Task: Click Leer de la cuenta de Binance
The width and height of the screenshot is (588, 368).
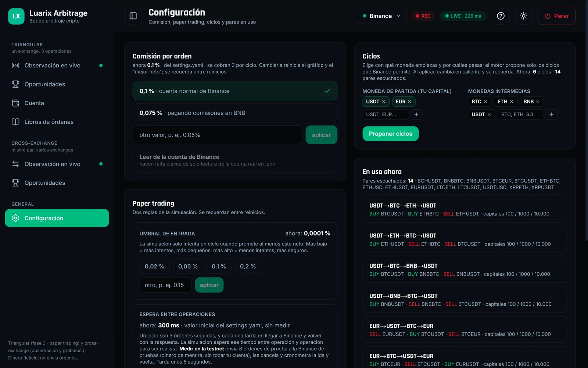Action: pos(235,160)
